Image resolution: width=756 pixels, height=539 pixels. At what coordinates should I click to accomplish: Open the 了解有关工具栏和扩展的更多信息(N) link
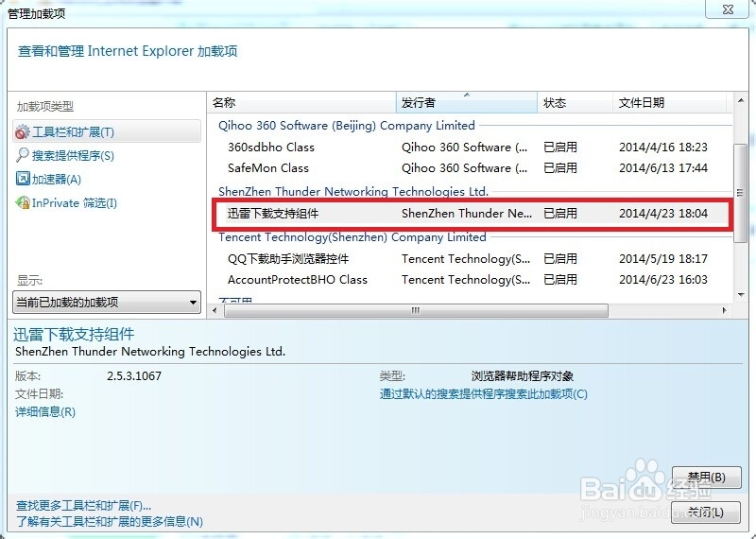[x=110, y=522]
